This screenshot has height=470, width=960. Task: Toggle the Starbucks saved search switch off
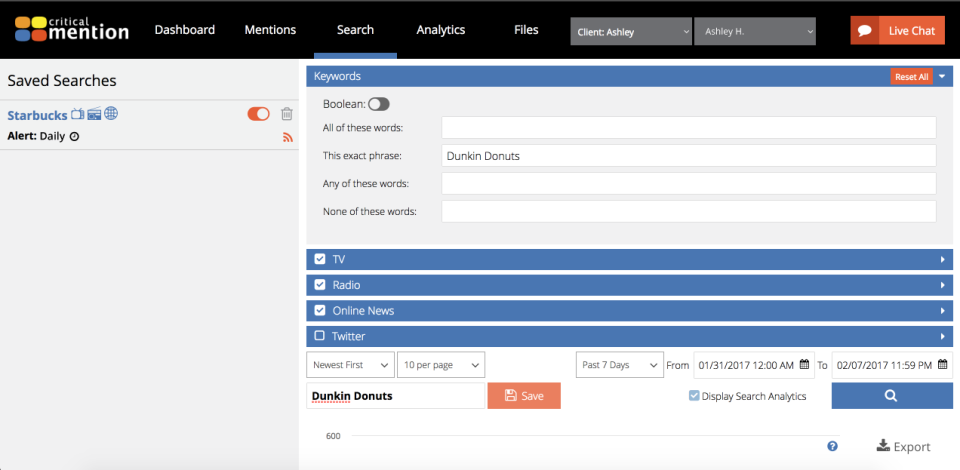(258, 114)
